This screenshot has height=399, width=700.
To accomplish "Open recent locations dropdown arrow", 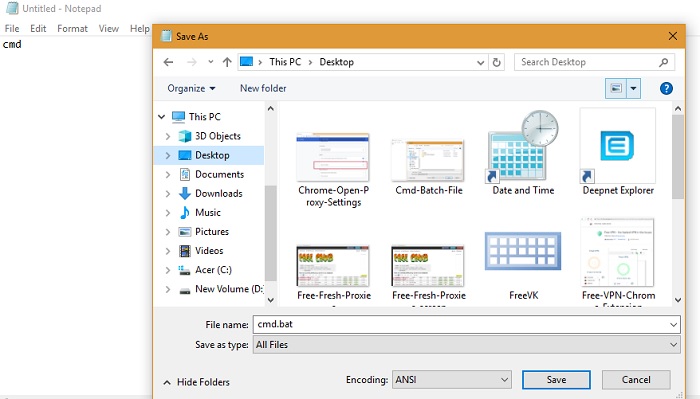I will [x=211, y=62].
